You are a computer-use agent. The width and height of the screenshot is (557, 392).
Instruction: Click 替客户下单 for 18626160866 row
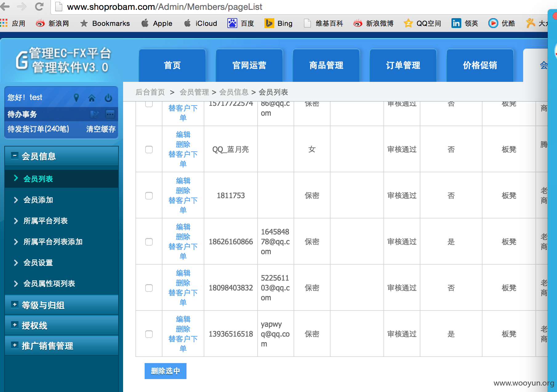pyautogui.click(x=183, y=251)
